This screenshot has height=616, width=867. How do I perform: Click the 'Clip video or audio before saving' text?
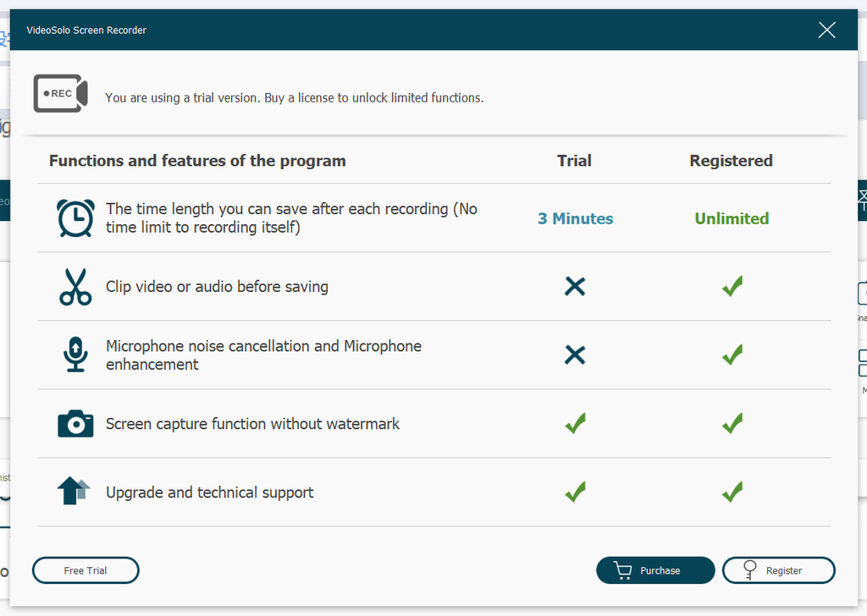[217, 287]
